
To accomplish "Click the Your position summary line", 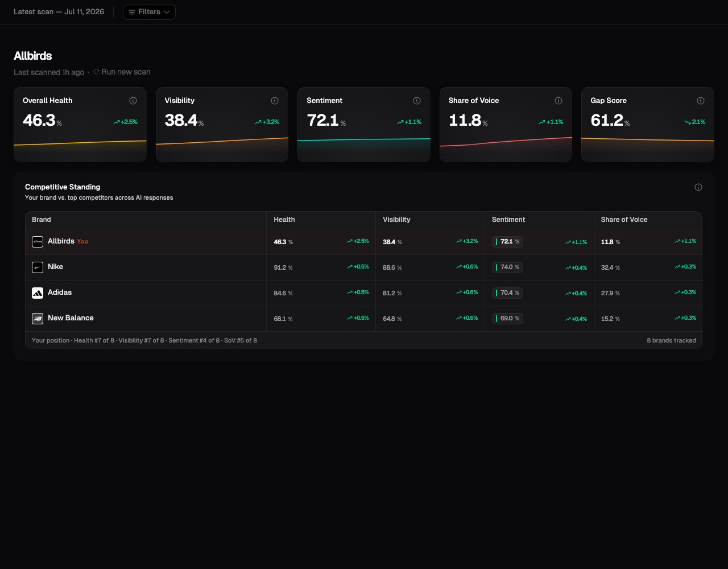I will point(144,340).
